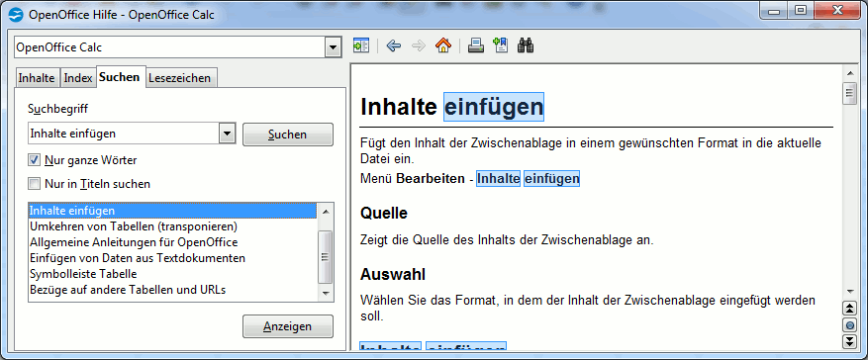Image resolution: width=868 pixels, height=360 pixels.
Task: Click the results list scrollbar thumb
Action: 326,256
